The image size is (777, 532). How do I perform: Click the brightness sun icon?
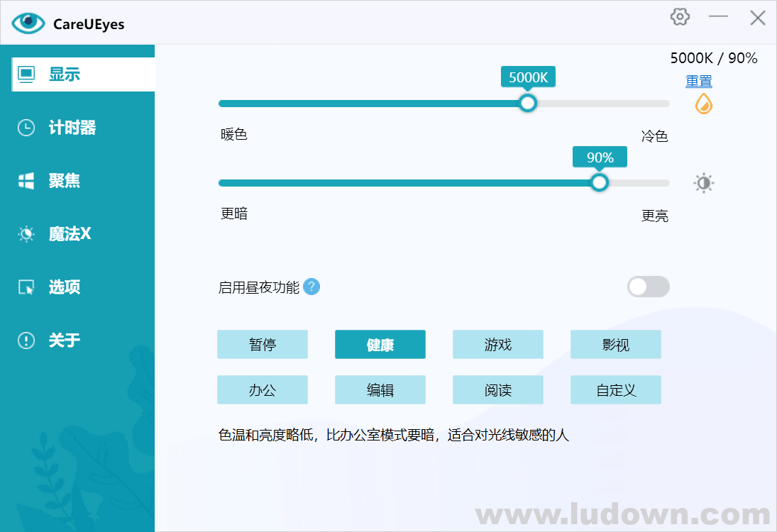[704, 183]
